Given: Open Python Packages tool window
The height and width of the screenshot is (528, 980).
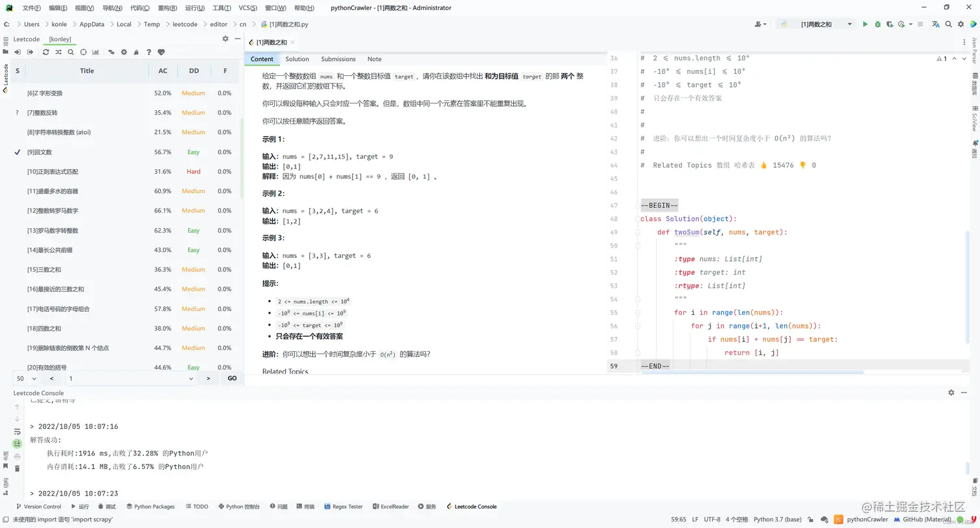Looking at the screenshot, I should (150, 507).
